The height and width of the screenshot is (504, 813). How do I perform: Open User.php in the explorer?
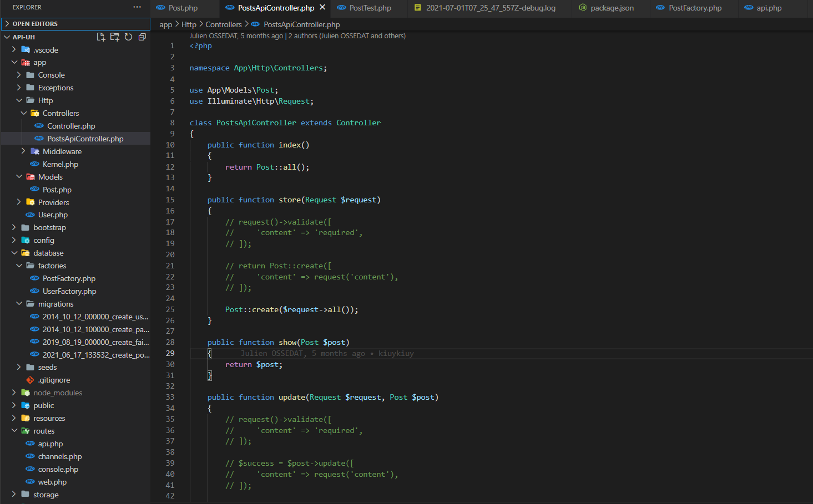pos(75,215)
